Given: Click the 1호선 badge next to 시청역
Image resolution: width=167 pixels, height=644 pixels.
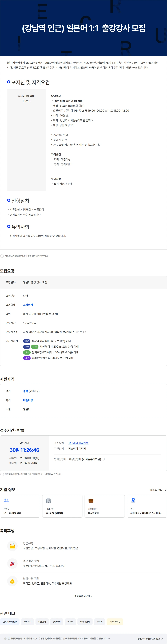Looking at the screenshot, I should click(27, 347).
